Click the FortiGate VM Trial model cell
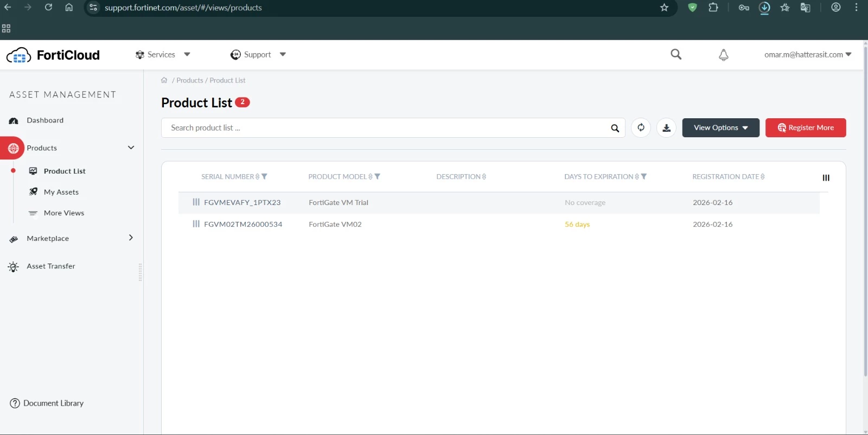This screenshot has width=868, height=435. [x=339, y=202]
